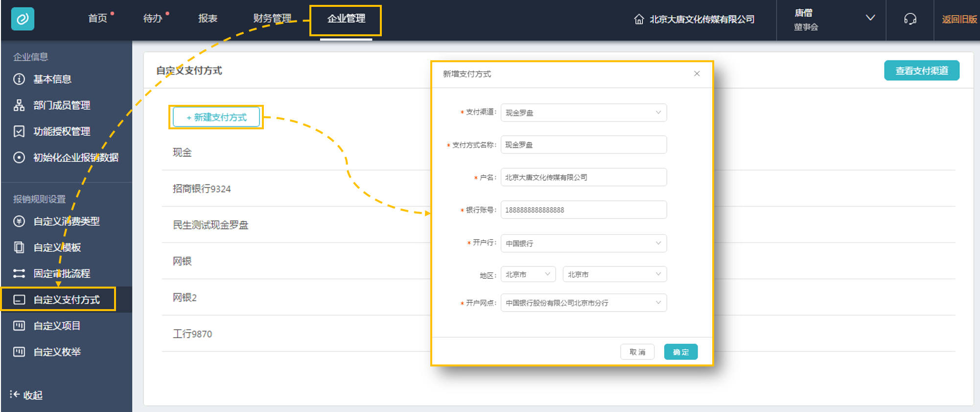Open 基本信息 in sidebar
This screenshot has width=980, height=412.
coord(52,79)
